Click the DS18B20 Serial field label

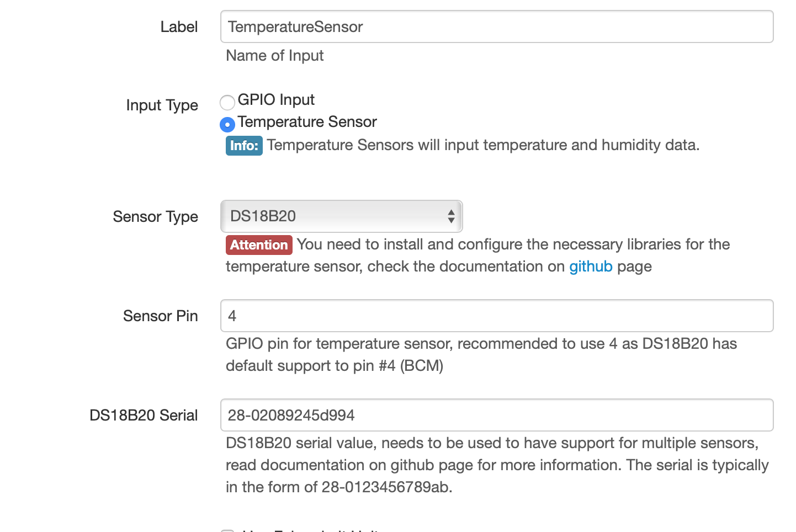pyautogui.click(x=144, y=415)
